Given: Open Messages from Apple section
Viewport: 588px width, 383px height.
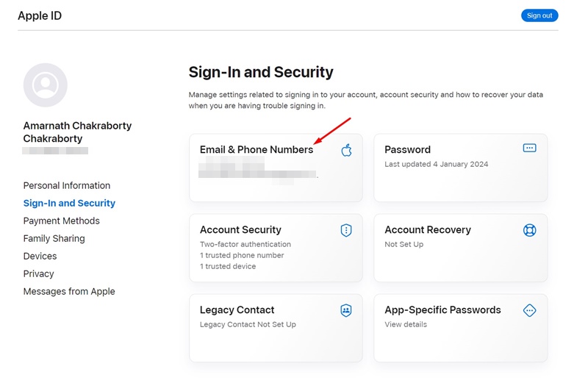Looking at the screenshot, I should (x=69, y=292).
